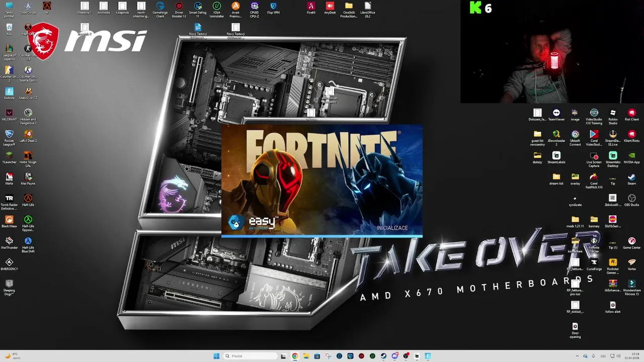Screen dimensions: 644x362
Task: Open File Explorer from the taskbar
Action: pos(306,356)
